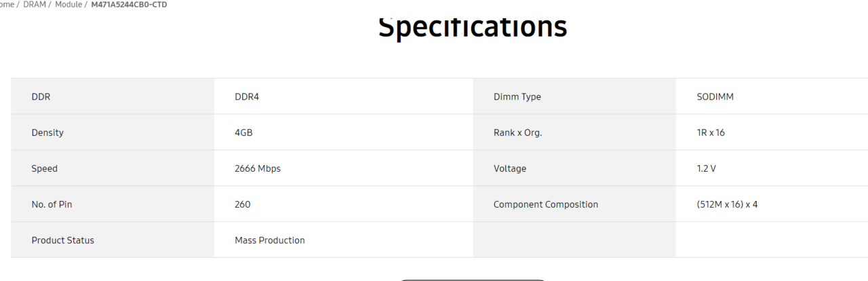Click the M471A5244CB0-CTD breadcrumb item
868x281 pixels.
point(130,5)
